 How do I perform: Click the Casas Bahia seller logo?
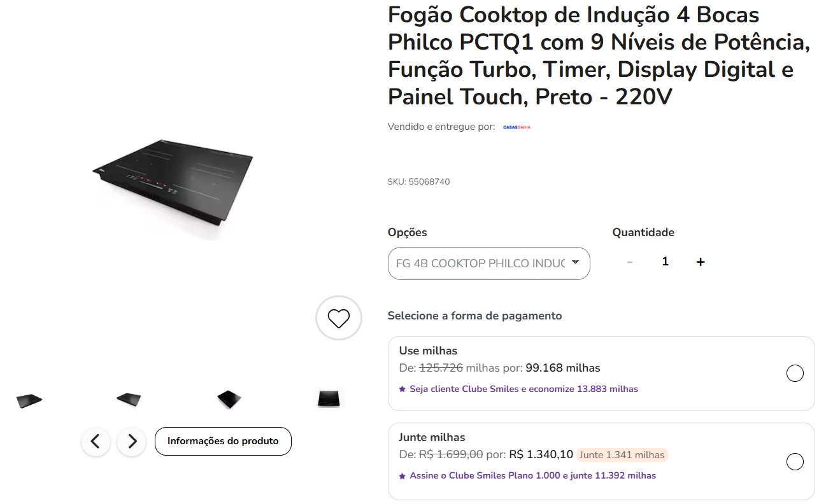pyautogui.click(x=516, y=127)
